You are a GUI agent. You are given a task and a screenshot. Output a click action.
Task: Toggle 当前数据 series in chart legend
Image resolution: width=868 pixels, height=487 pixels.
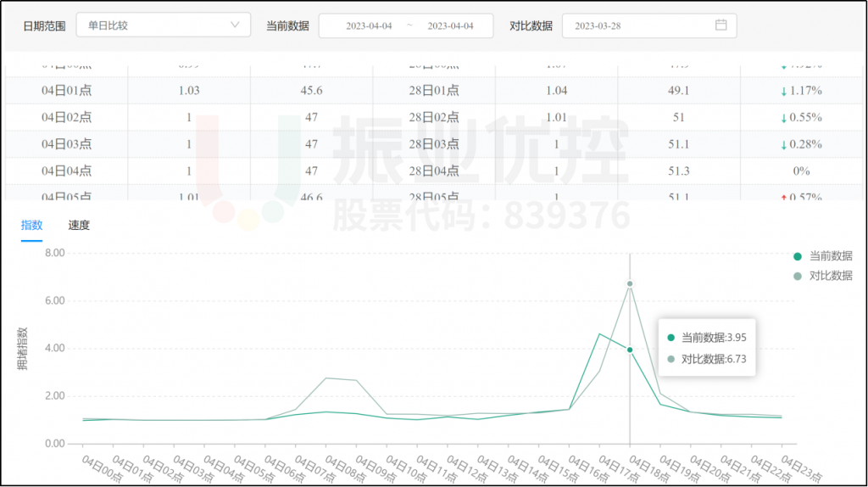[830, 256]
